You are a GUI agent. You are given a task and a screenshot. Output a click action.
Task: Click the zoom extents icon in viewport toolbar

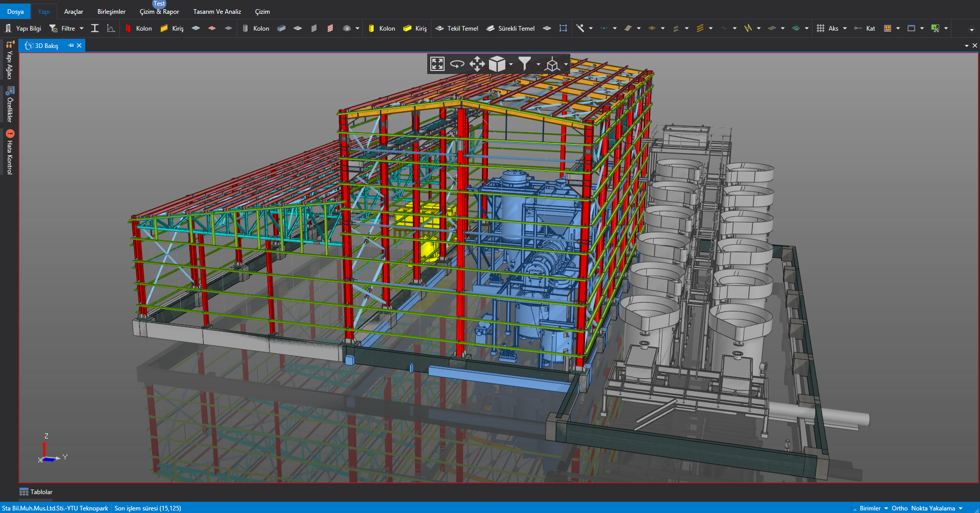point(437,64)
